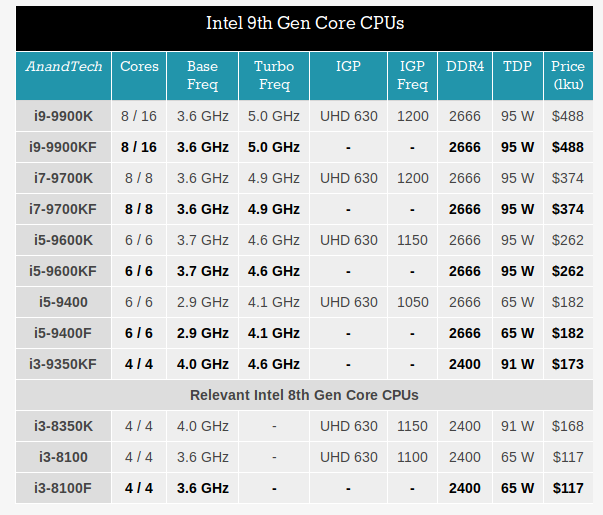Click the 5.0 GHz turbo of i9-9900K
Image resolution: width=603 pixels, height=515 pixels.
click(274, 116)
